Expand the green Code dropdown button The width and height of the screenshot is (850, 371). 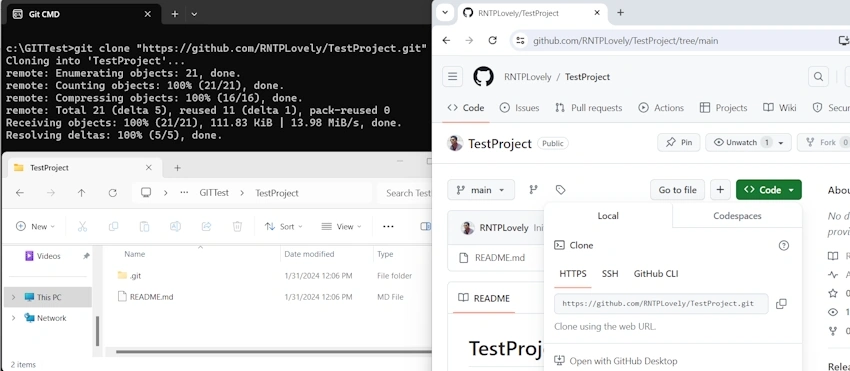(769, 190)
